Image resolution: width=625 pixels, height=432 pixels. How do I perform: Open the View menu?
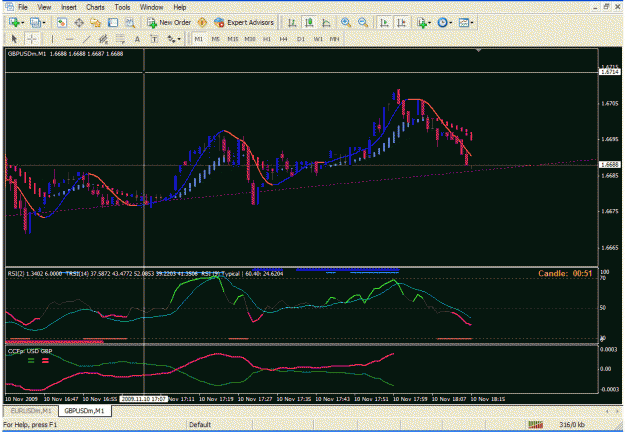click(44, 7)
